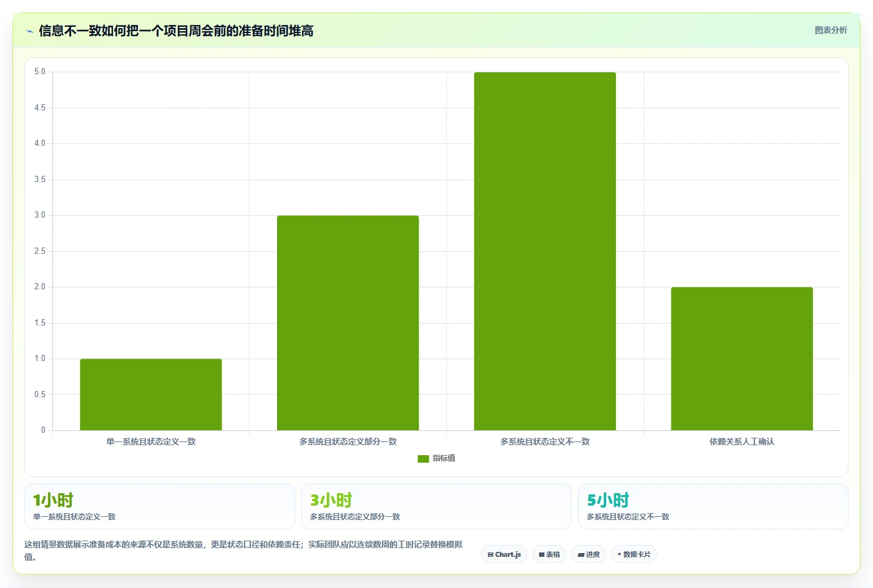Click the x-axis label 依赖关系人工确认
The height and width of the screenshot is (588, 873).
click(x=742, y=441)
